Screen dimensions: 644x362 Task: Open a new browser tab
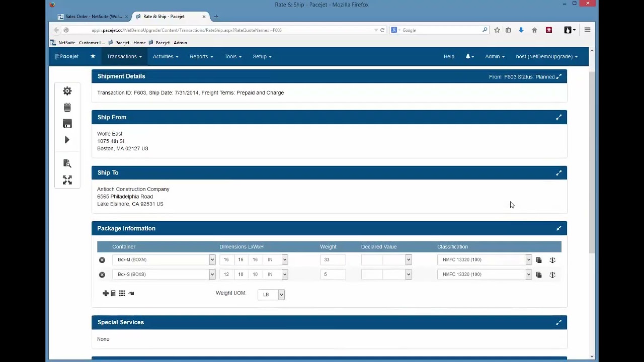(216, 17)
